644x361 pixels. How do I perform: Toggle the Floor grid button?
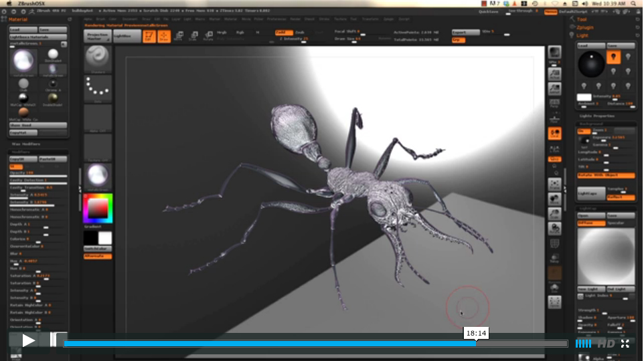tap(554, 118)
